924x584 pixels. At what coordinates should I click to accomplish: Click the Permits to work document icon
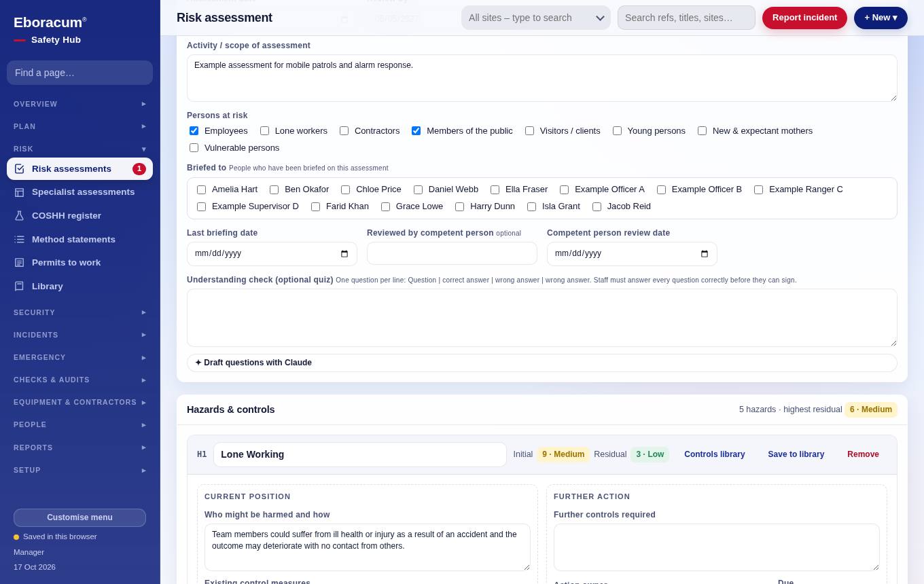click(x=19, y=263)
